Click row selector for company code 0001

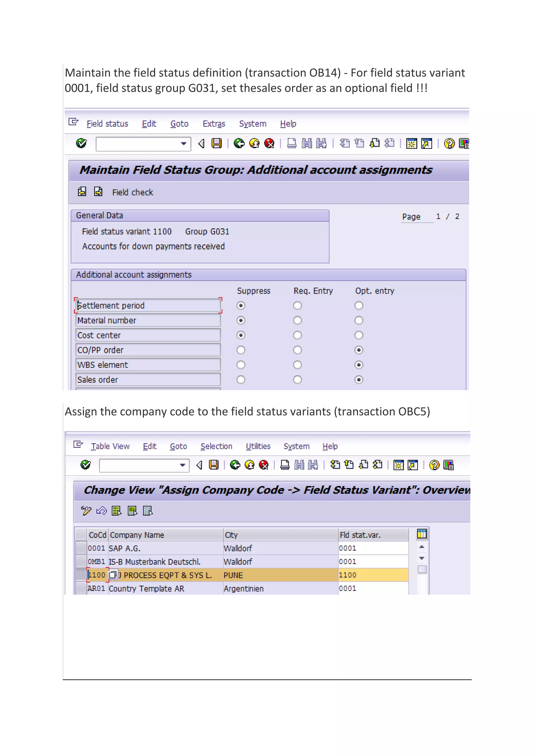pyautogui.click(x=81, y=548)
